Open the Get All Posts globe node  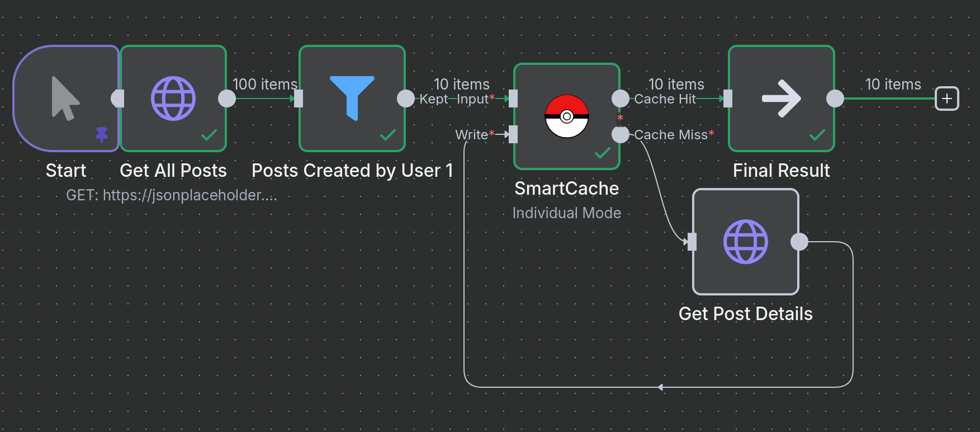pyautogui.click(x=173, y=98)
